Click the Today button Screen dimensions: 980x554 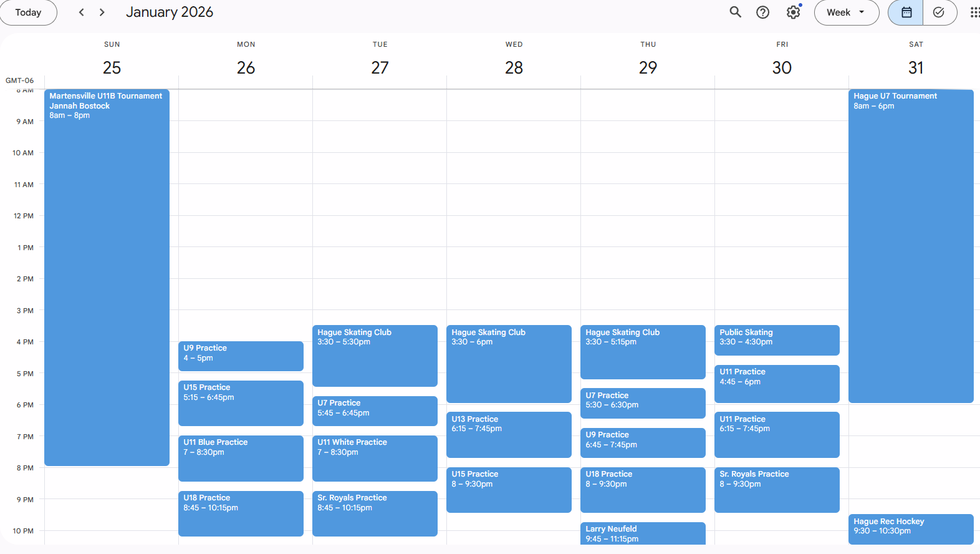tap(28, 12)
